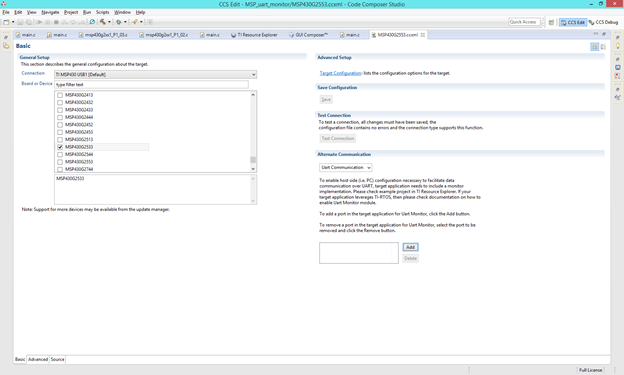624x375 pixels.
Task: Select the highlighted form layout icon
Action: click(595, 47)
